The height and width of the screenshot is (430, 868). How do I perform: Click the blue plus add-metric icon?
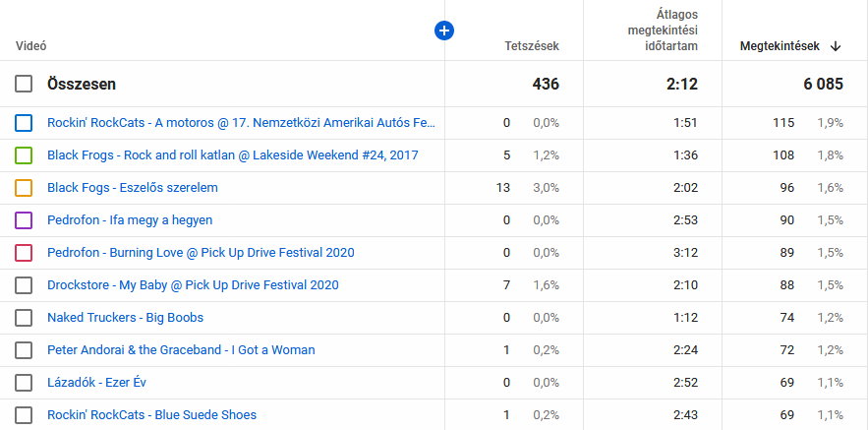[444, 31]
